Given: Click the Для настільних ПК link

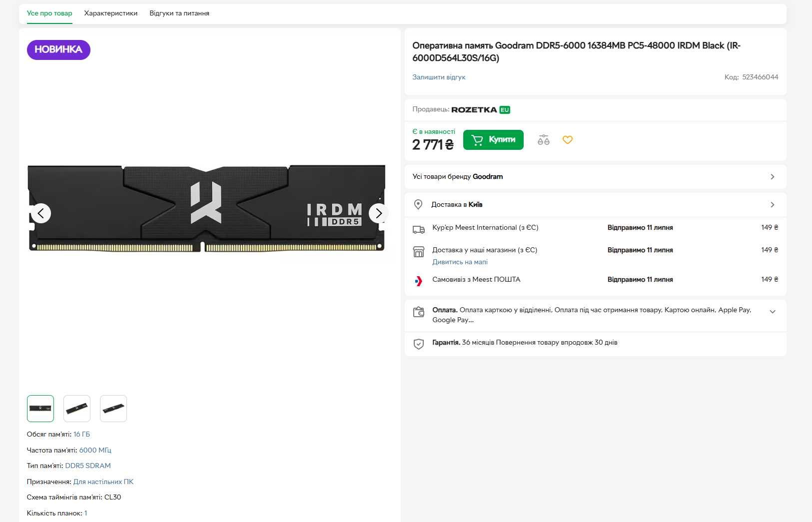Looking at the screenshot, I should pos(103,482).
